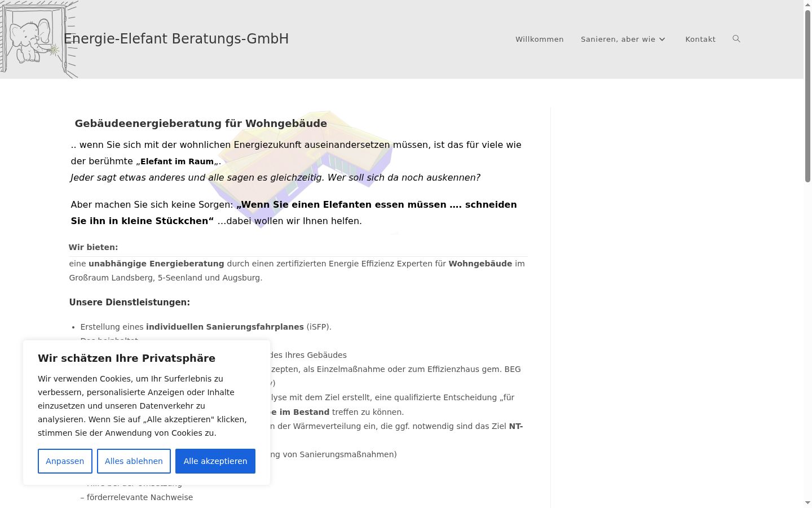
Task: Click Alles ablehnen cookie button
Action: 134,461
